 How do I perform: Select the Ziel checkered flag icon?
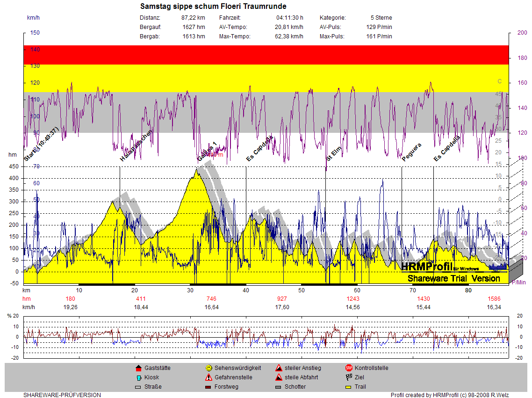point(349,377)
